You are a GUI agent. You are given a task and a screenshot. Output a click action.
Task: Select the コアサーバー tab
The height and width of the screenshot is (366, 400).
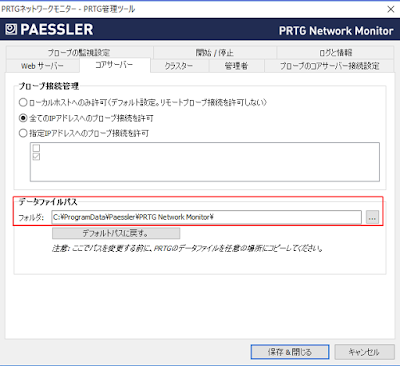pos(115,65)
